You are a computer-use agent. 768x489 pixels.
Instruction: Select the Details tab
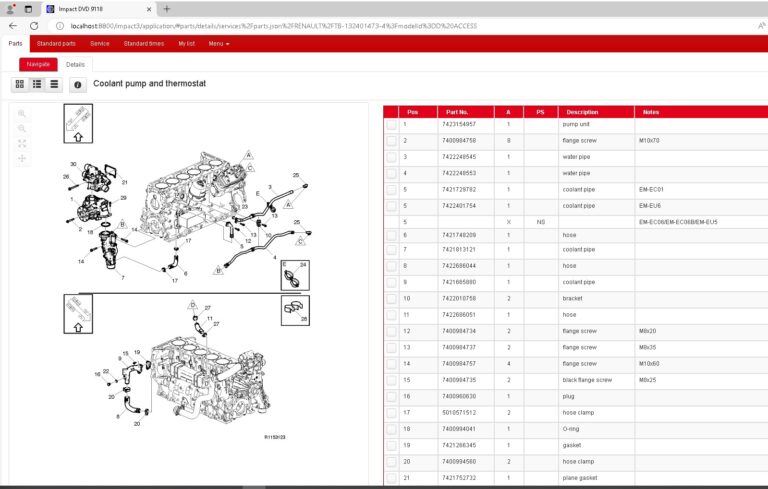coord(75,64)
